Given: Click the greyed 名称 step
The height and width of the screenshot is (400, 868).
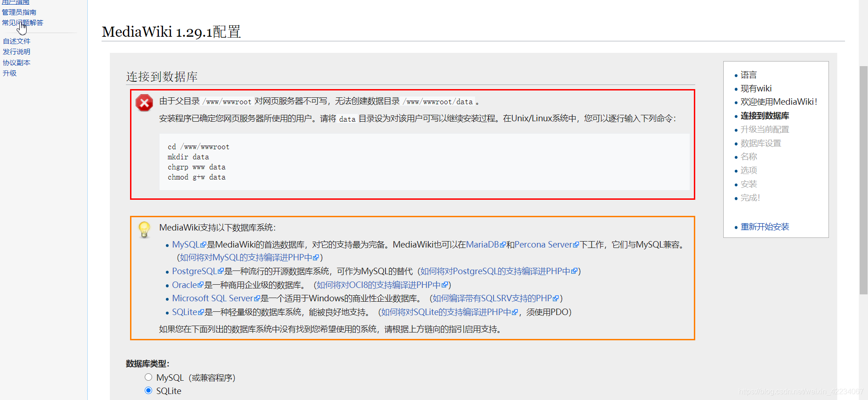Looking at the screenshot, I should pyautogui.click(x=749, y=157).
